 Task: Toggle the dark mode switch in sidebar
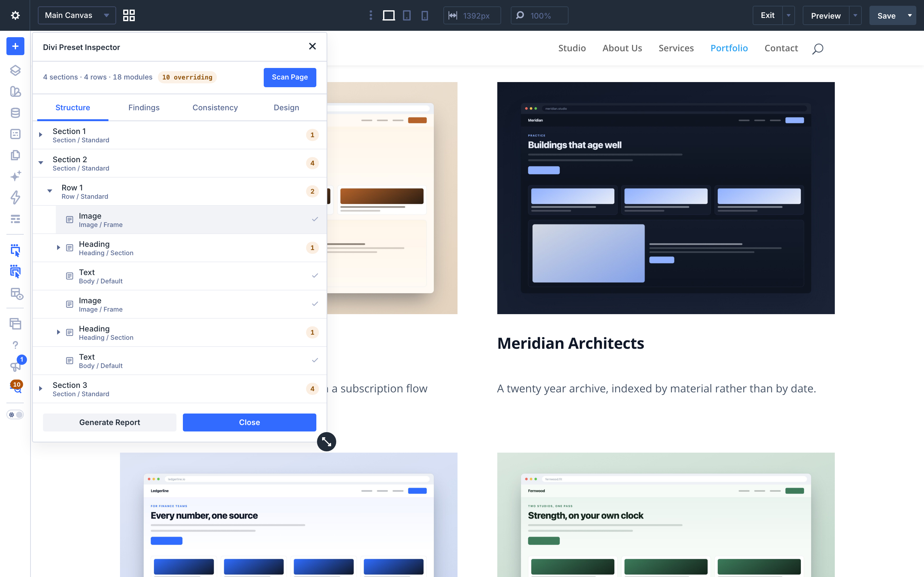[15, 415]
